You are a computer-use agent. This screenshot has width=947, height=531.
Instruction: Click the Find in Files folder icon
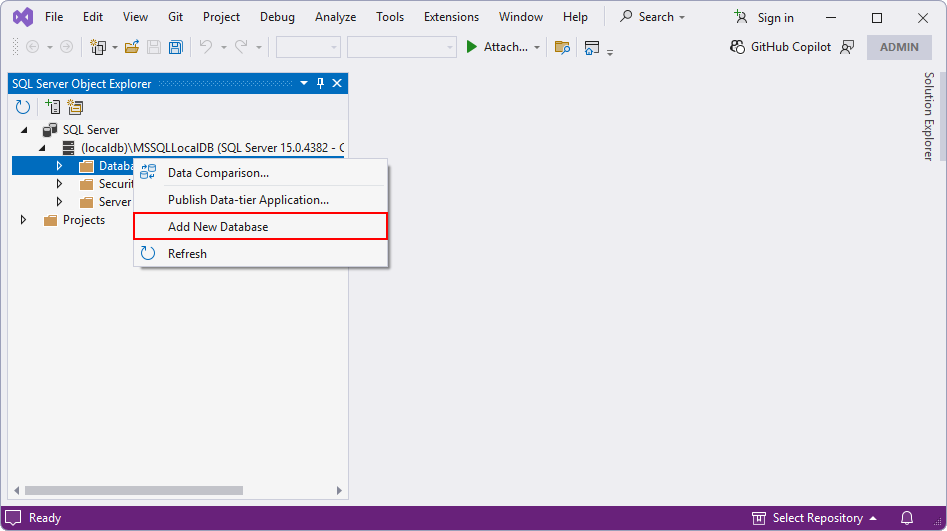(562, 47)
